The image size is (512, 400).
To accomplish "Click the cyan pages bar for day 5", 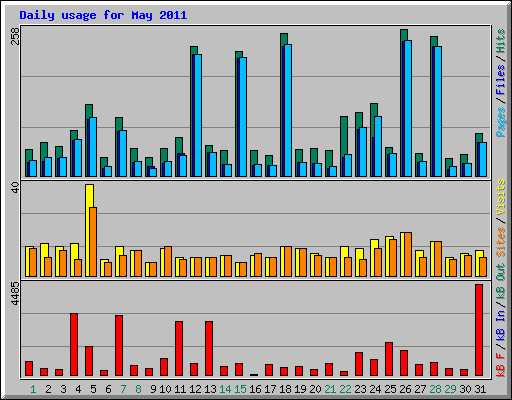I will point(93,147).
